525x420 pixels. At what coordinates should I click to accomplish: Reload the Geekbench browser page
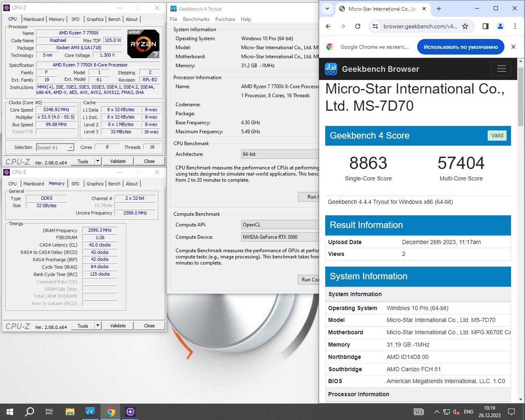[x=358, y=26]
